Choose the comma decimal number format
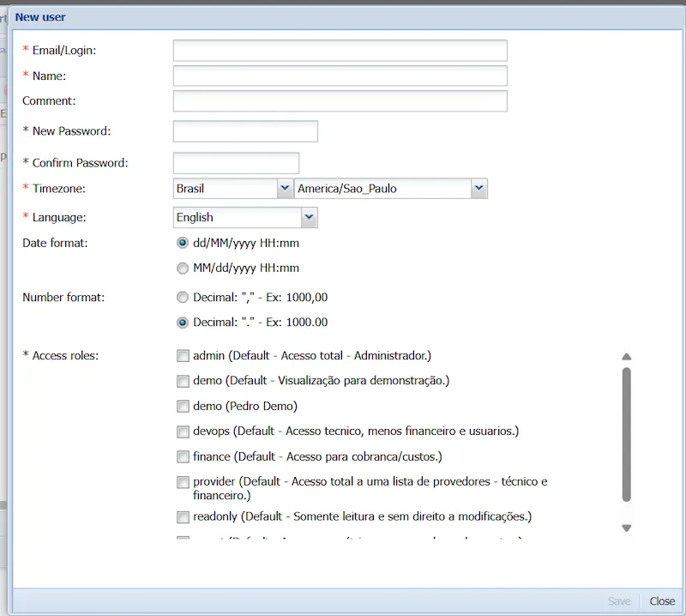This screenshot has width=686, height=616. [183, 297]
